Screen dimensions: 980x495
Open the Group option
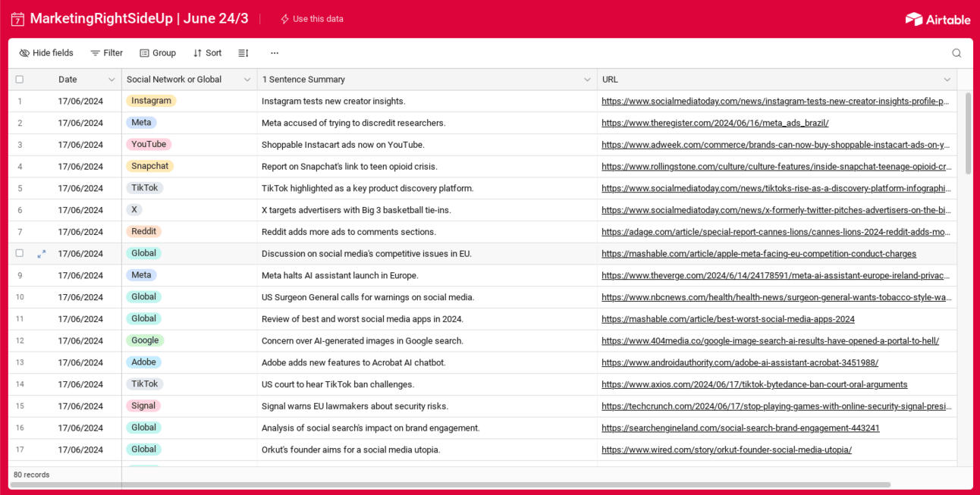pyautogui.click(x=158, y=53)
